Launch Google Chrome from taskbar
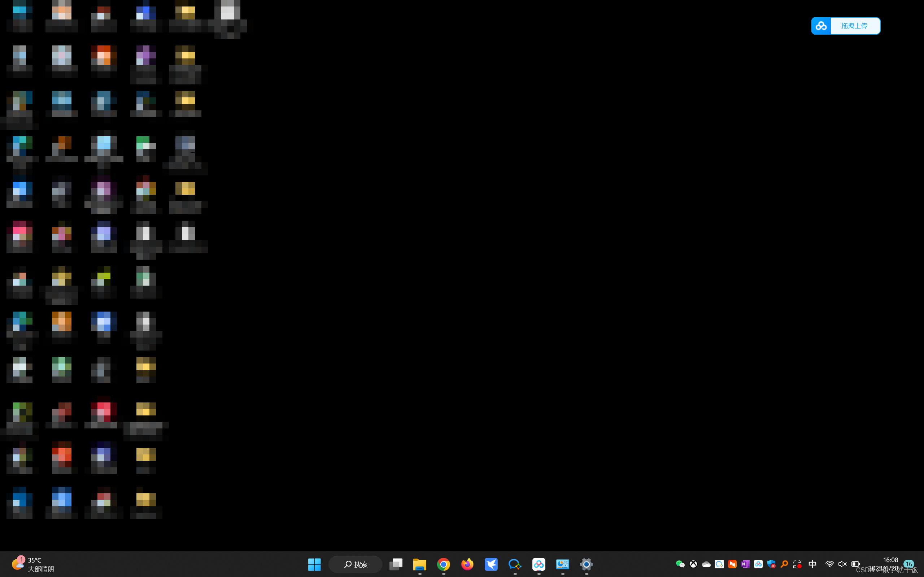The image size is (924, 577). pyautogui.click(x=443, y=564)
